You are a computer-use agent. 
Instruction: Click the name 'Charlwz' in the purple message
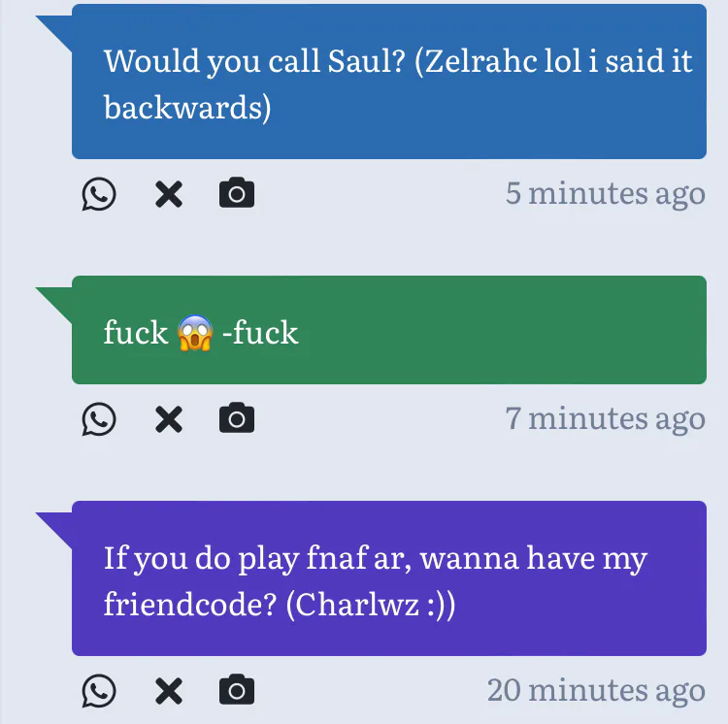pos(357,606)
